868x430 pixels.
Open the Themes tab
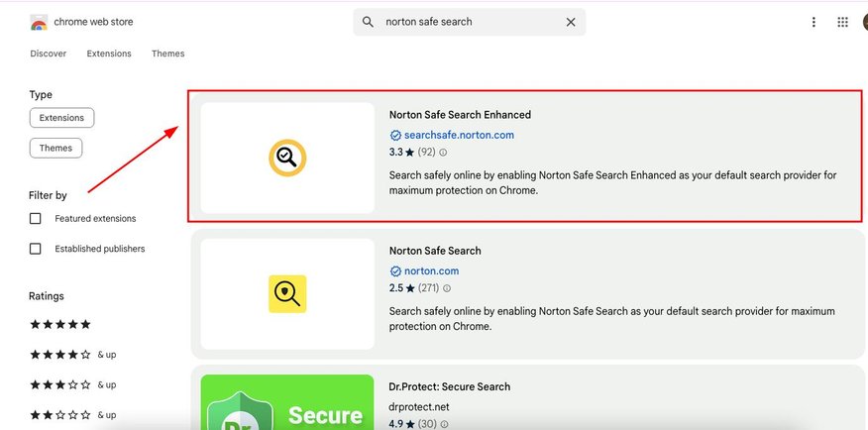click(x=167, y=54)
